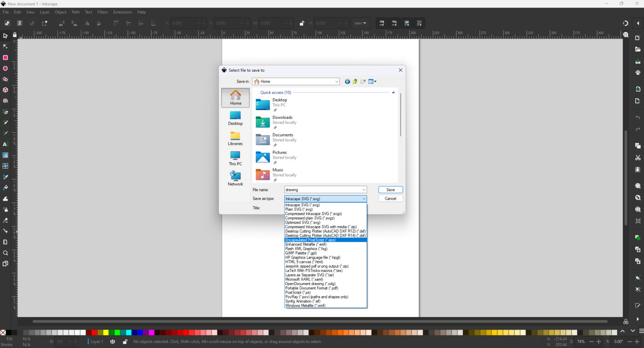Go back using dialog back arrow

click(347, 81)
